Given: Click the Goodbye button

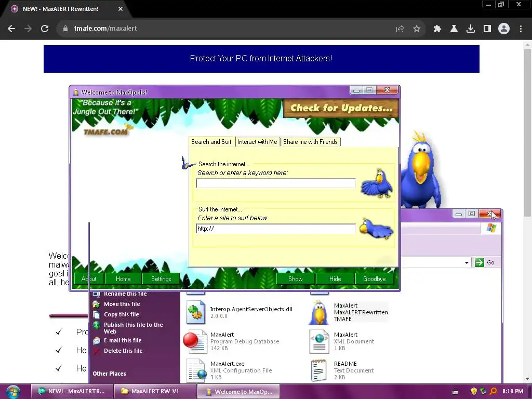Looking at the screenshot, I should coord(375,279).
